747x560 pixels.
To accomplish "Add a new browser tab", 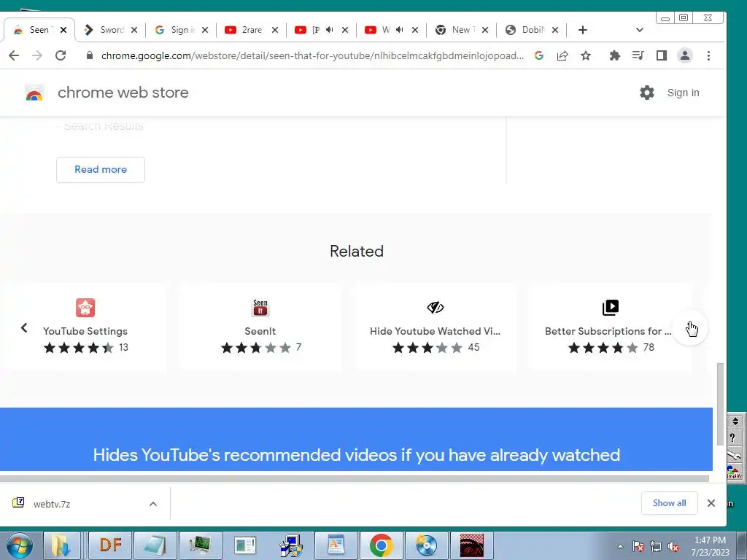I will pyautogui.click(x=582, y=30).
